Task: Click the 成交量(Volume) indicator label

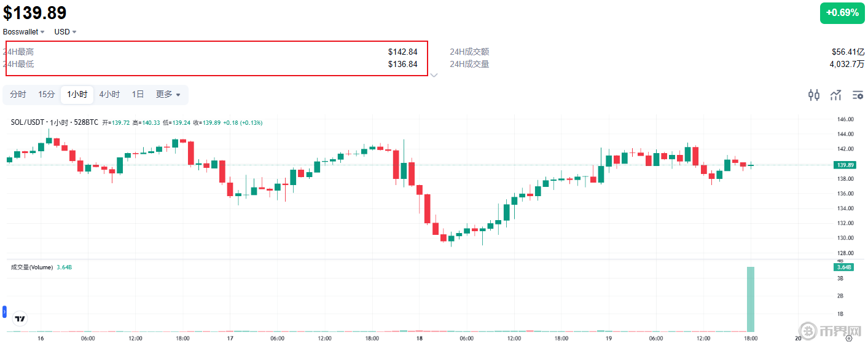Action: point(33,267)
